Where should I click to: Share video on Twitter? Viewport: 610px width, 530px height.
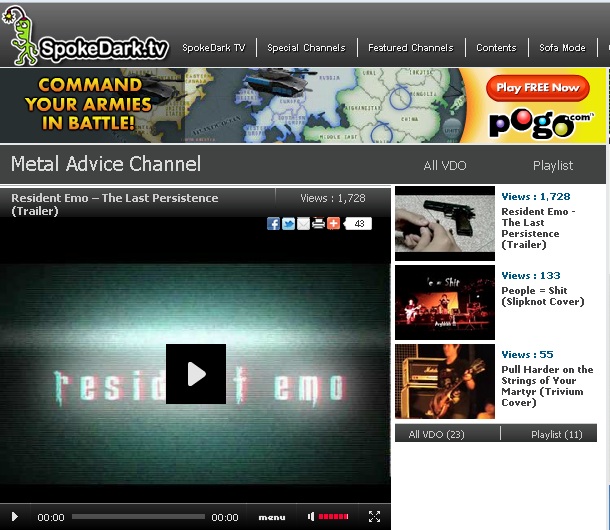pos(288,224)
